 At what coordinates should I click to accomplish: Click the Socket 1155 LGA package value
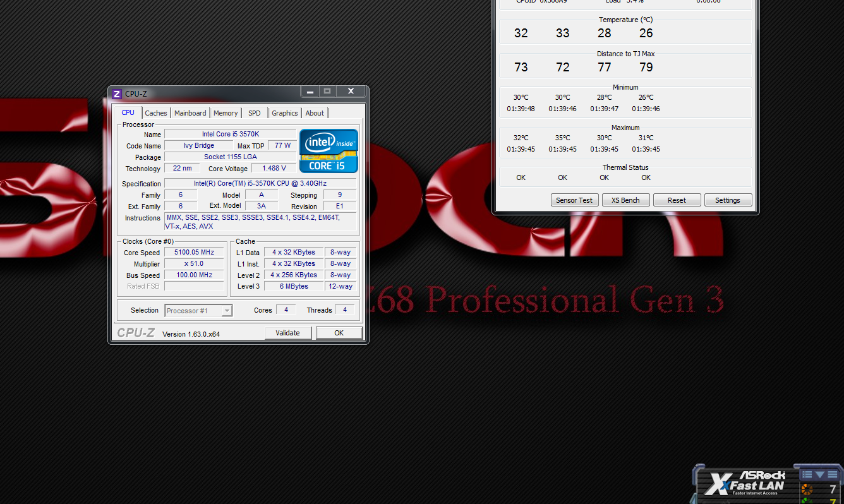click(x=231, y=157)
